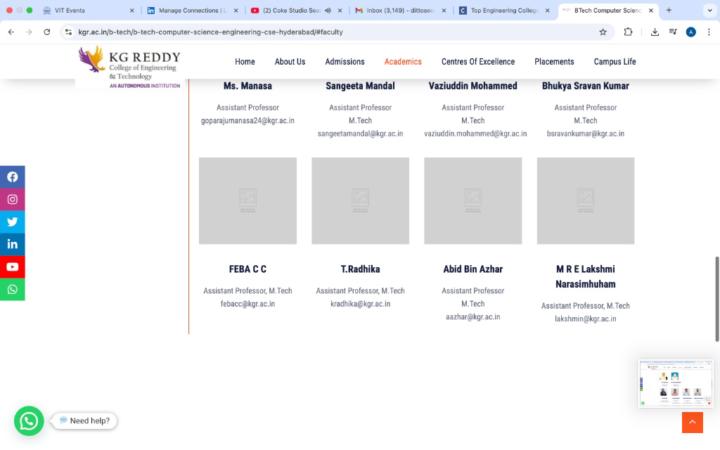Click email febacc@kgr.ac.in
The image size is (720, 450).
coord(248,304)
